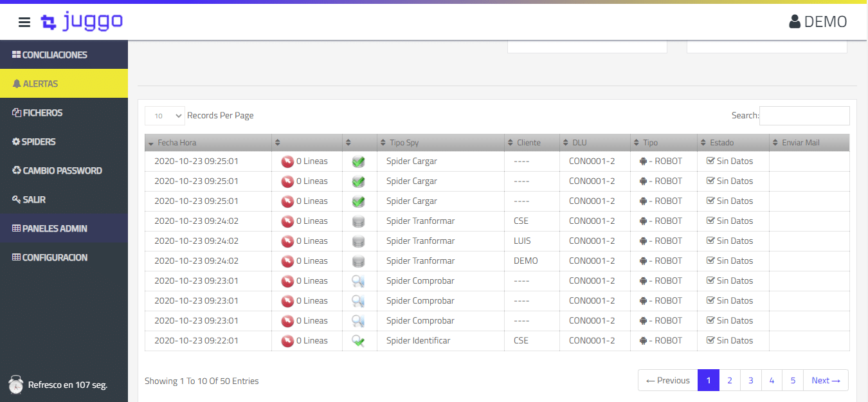Sort table by Cliente column

coord(532,143)
